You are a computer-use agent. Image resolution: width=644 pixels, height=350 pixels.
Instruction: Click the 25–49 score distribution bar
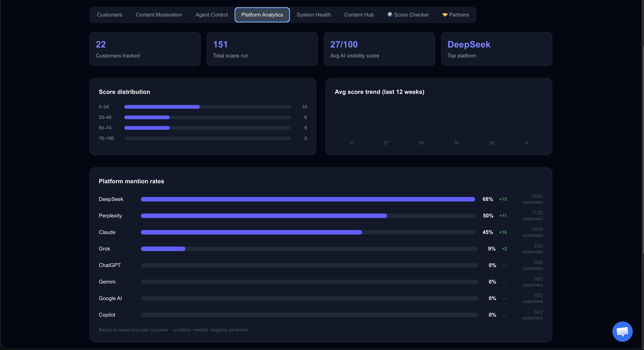tap(207, 117)
